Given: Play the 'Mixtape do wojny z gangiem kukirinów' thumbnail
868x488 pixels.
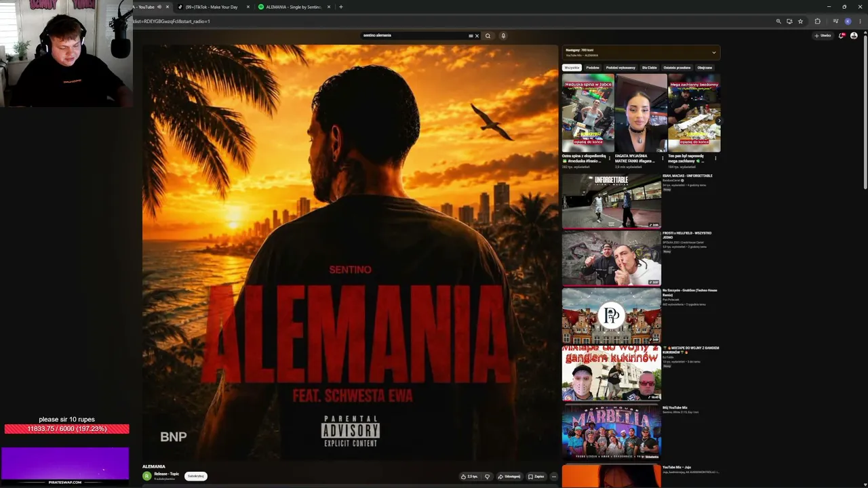Looking at the screenshot, I should tap(611, 373).
